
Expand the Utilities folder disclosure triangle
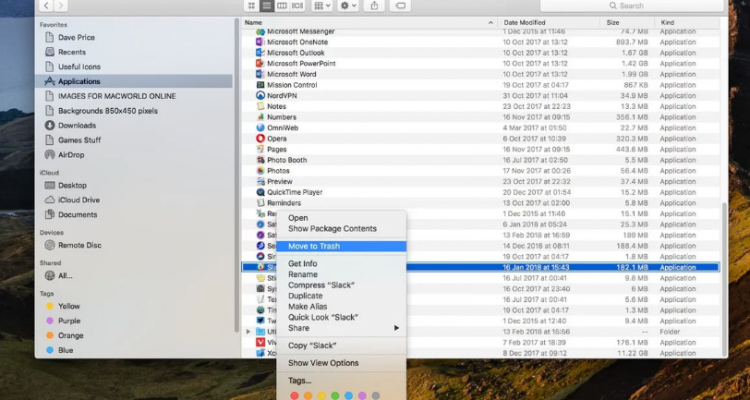[248, 332]
